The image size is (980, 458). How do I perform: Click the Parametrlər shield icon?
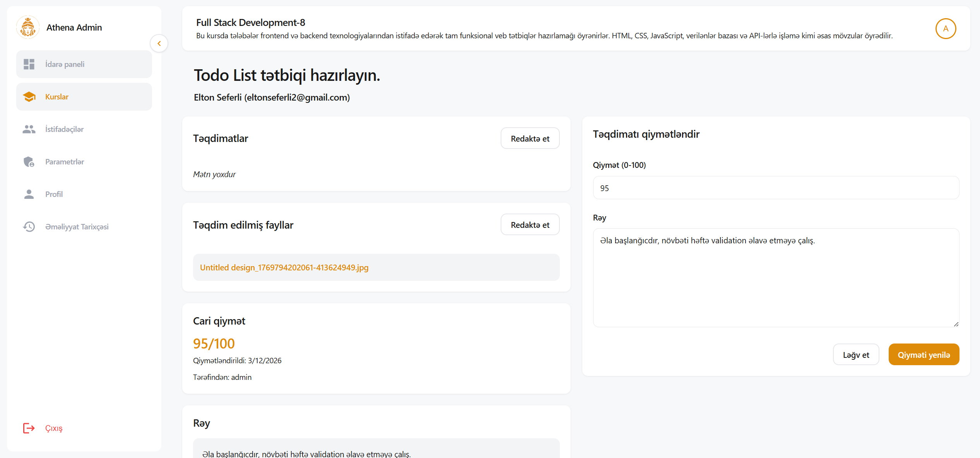29,162
